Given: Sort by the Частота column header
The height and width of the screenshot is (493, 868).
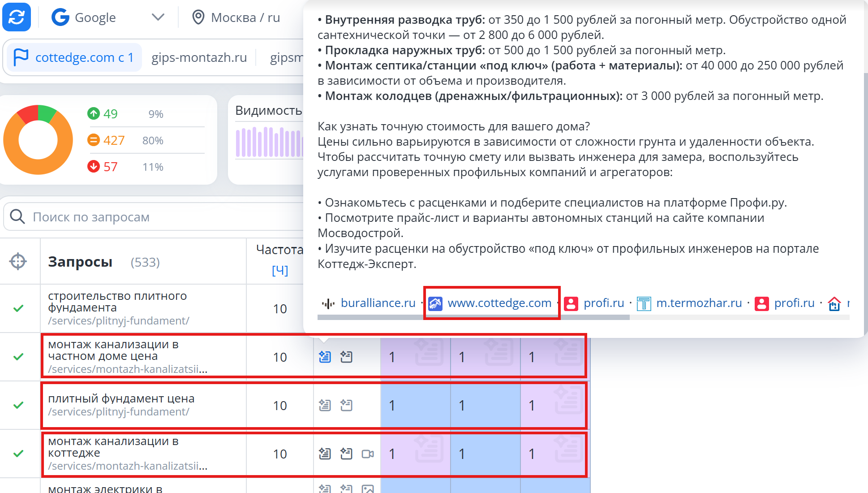Looking at the screenshot, I should (280, 250).
